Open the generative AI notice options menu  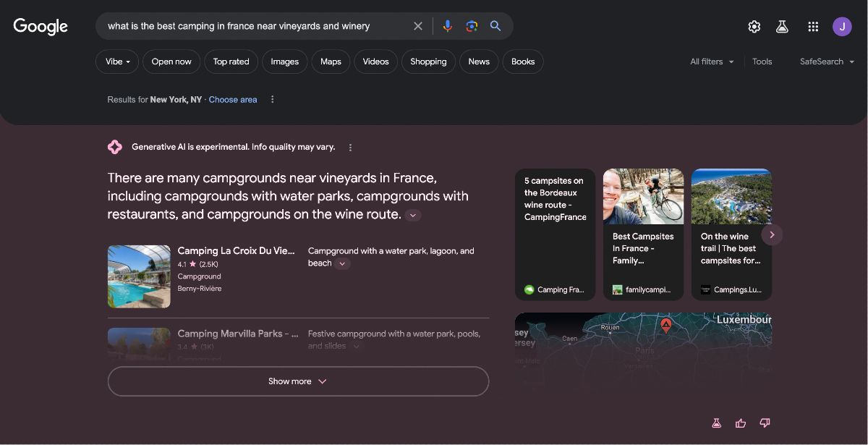pos(351,148)
